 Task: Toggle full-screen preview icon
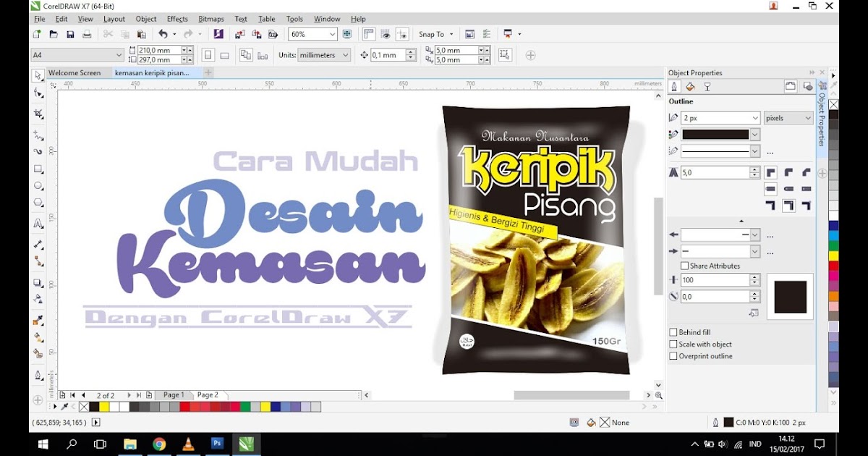coord(348,34)
